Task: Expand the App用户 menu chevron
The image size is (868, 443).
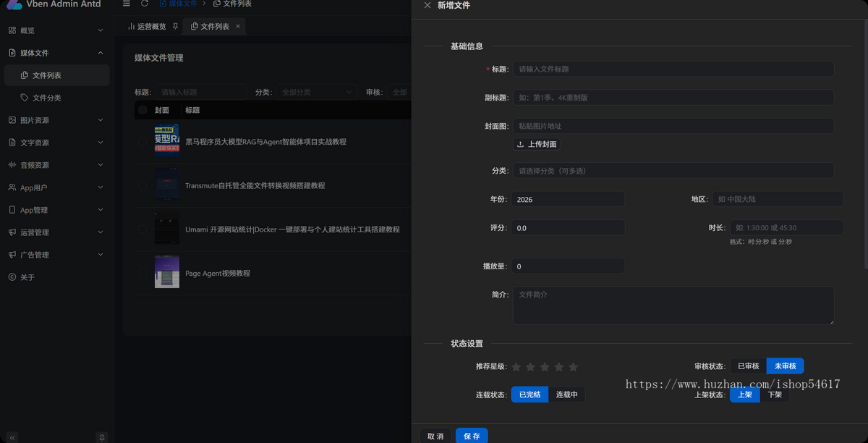Action: pos(101,187)
